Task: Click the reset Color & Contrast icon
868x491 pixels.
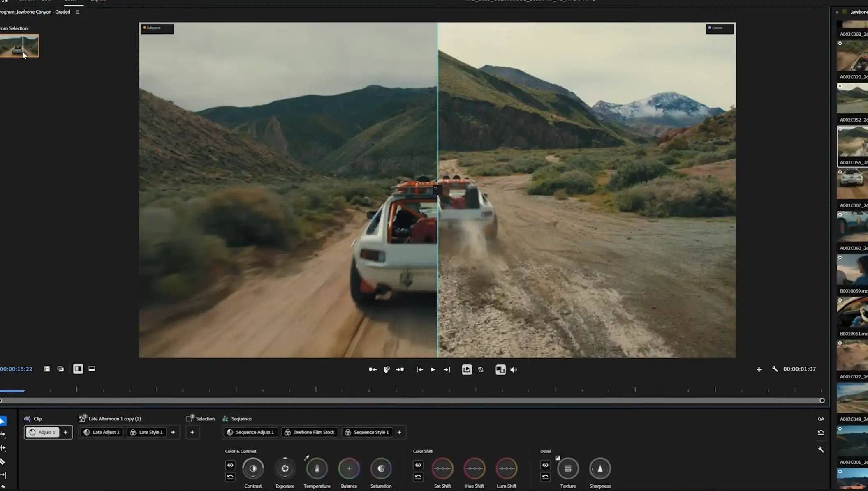Action: (x=230, y=477)
